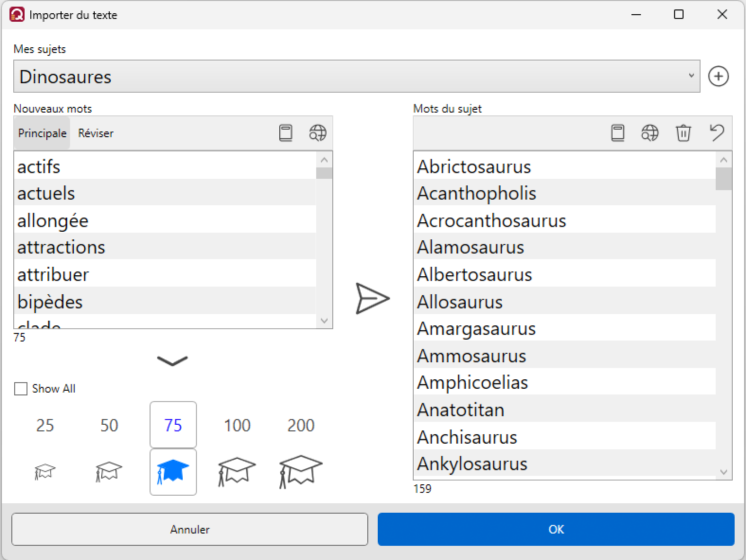Select the word bipèdes
746x560 pixels.
[165, 301]
